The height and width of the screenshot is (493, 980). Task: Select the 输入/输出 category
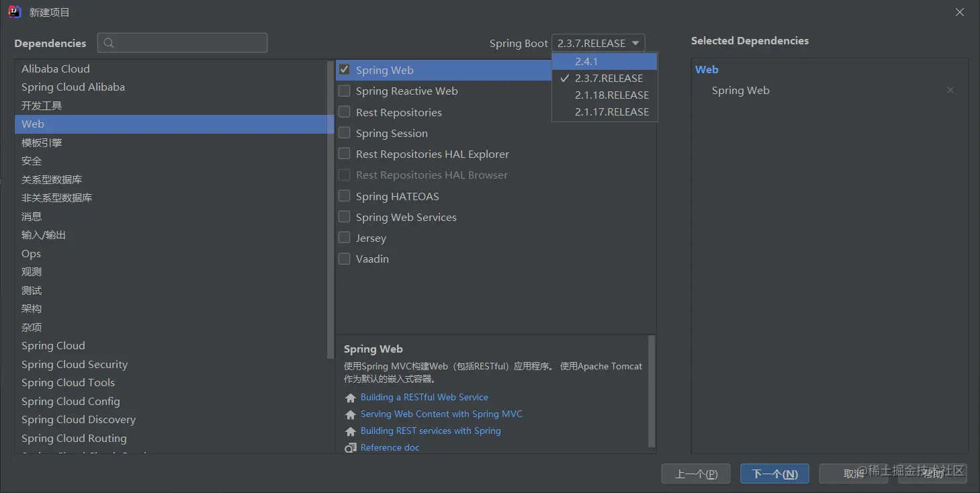click(x=174, y=234)
